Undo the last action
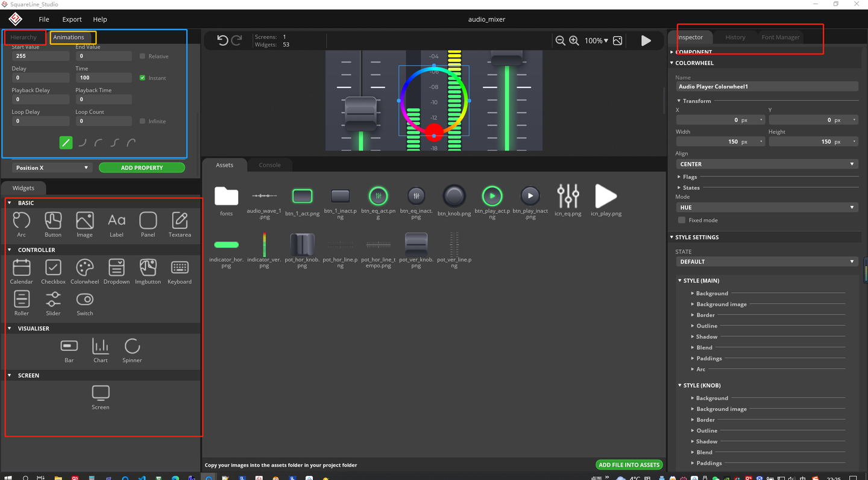868x480 pixels. (x=222, y=40)
